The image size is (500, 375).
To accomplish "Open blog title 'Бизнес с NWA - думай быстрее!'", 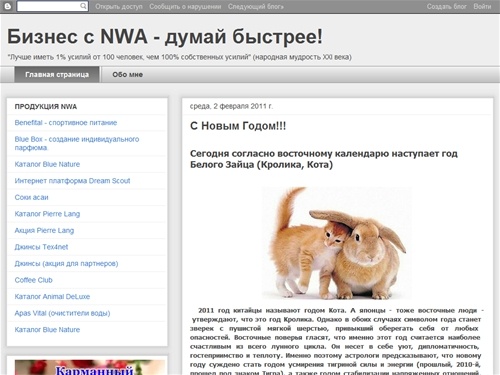I will pyautogui.click(x=165, y=36).
